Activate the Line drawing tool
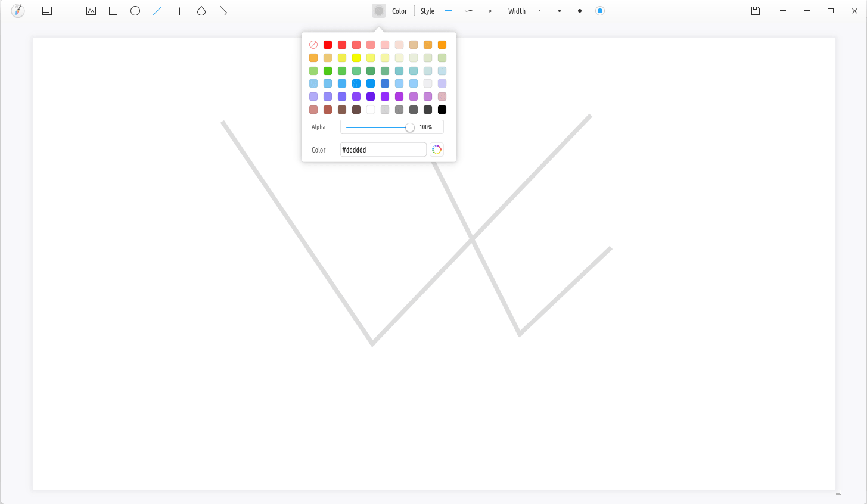The height and width of the screenshot is (504, 867). (157, 11)
